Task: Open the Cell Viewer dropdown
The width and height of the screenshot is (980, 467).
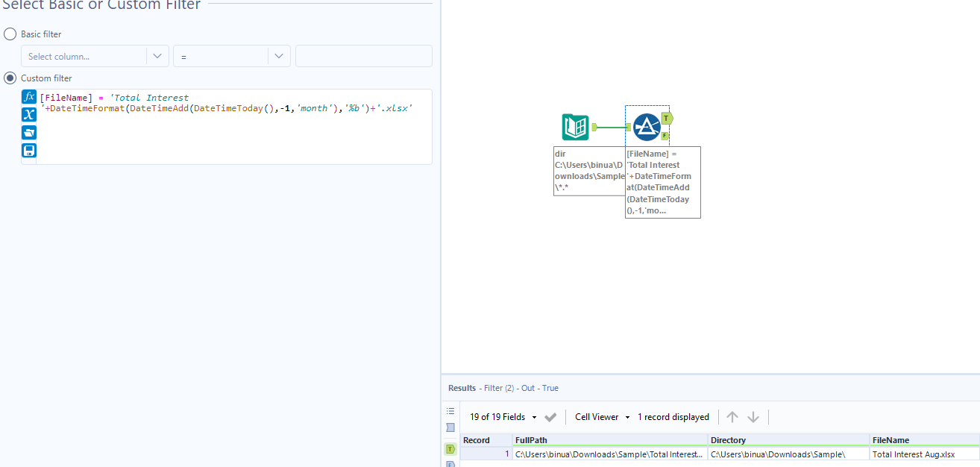Action: pos(601,416)
